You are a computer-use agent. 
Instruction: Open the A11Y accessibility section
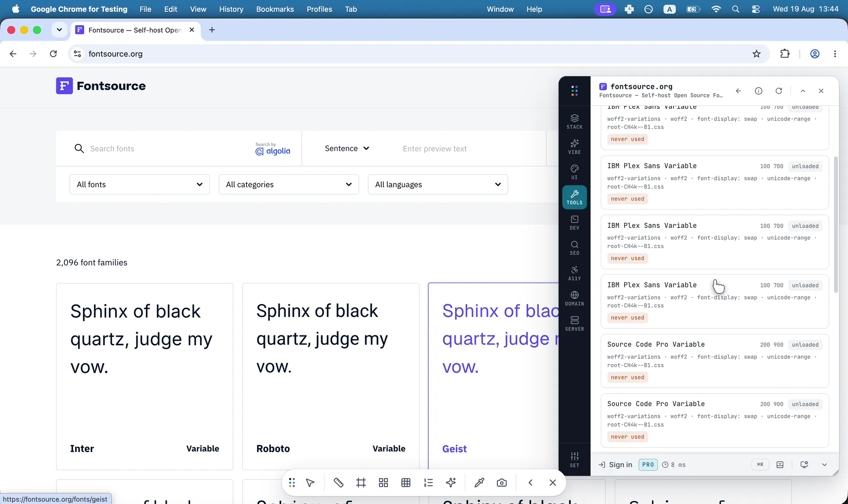click(x=574, y=273)
